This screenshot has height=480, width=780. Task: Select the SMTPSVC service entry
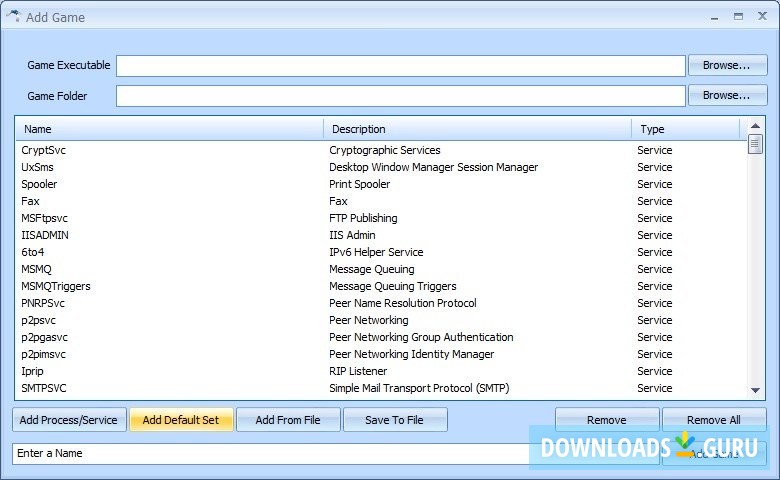click(x=44, y=388)
